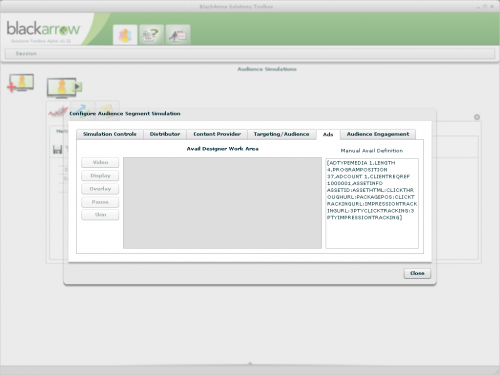The image size is (500, 375).
Task: Click the round close icon of background panel
Action: click(x=477, y=117)
